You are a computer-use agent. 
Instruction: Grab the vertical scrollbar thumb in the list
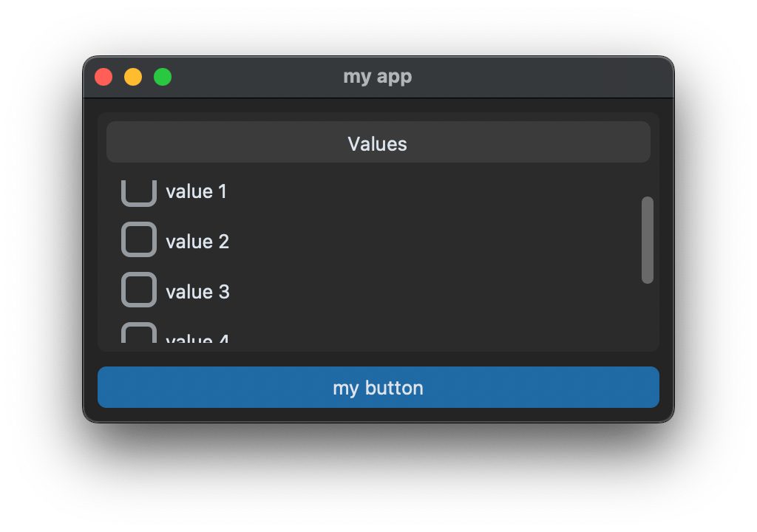coord(648,240)
